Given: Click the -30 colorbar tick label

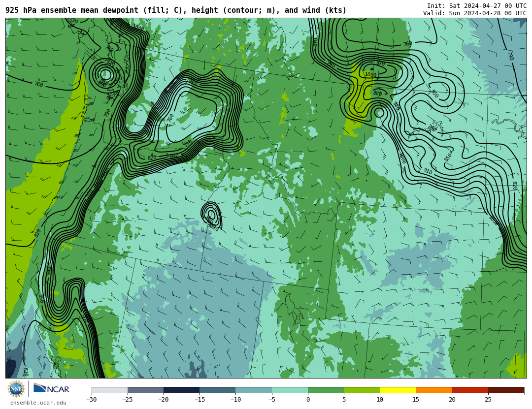Looking at the screenshot, I should pos(91,400).
